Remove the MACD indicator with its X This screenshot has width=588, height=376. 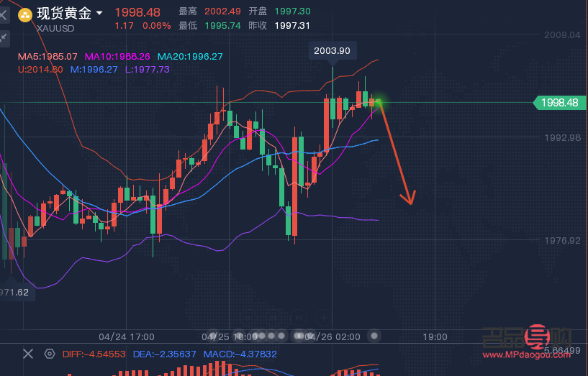click(x=28, y=354)
